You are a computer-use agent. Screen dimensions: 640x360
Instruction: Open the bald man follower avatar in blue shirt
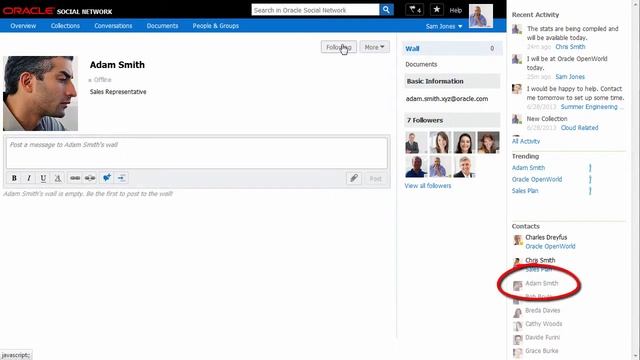(416, 167)
